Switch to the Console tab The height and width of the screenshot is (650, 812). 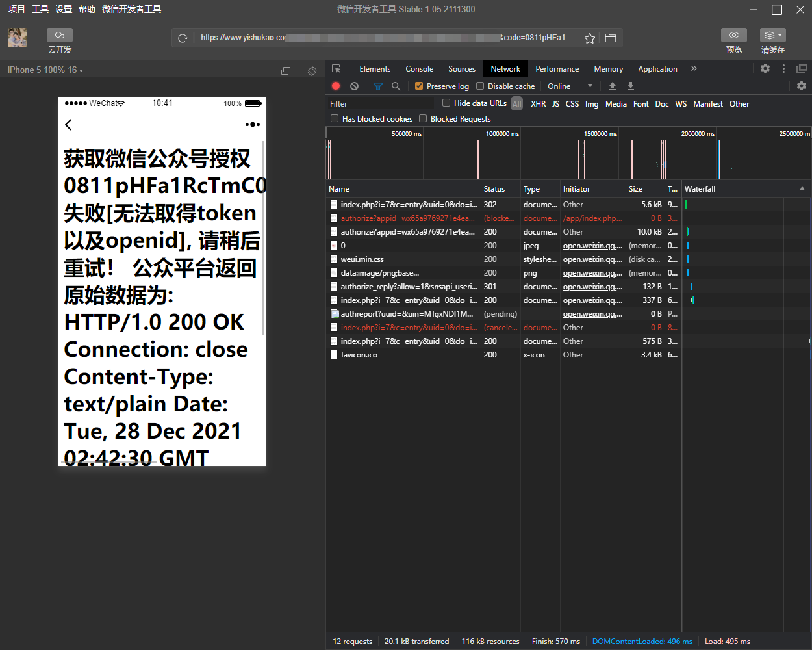[x=420, y=68]
